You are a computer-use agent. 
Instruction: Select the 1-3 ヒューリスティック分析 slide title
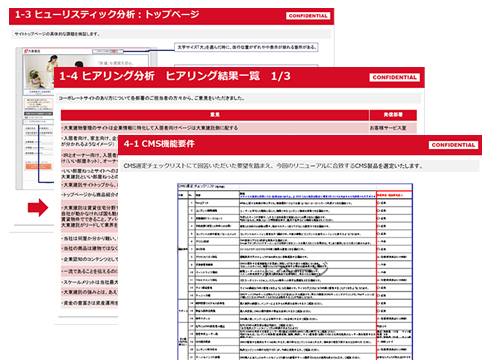(107, 15)
